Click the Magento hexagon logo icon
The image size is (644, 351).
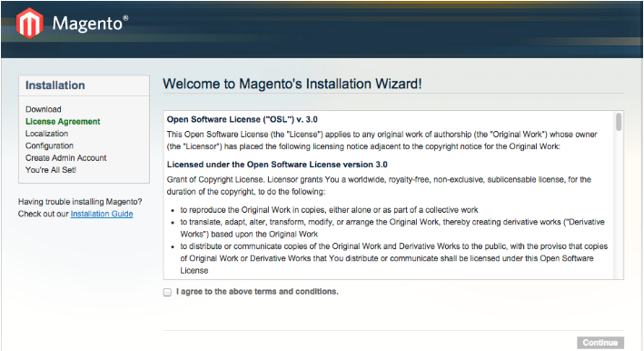pyautogui.click(x=30, y=23)
